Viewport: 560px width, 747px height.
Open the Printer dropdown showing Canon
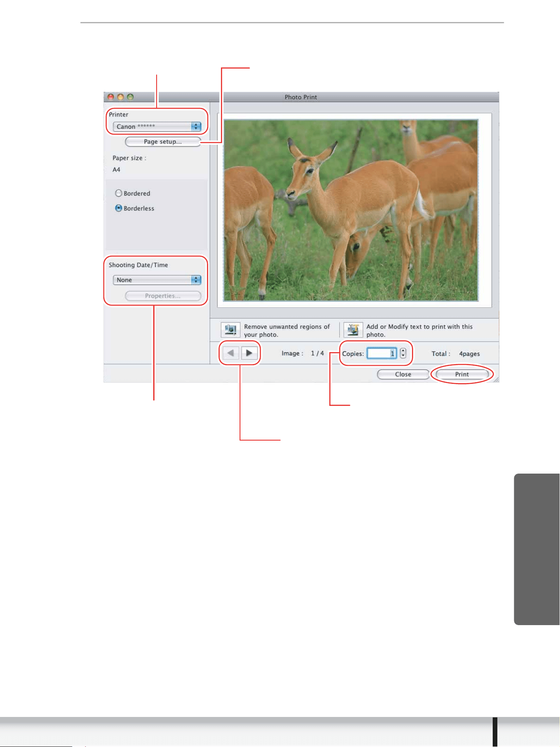157,127
